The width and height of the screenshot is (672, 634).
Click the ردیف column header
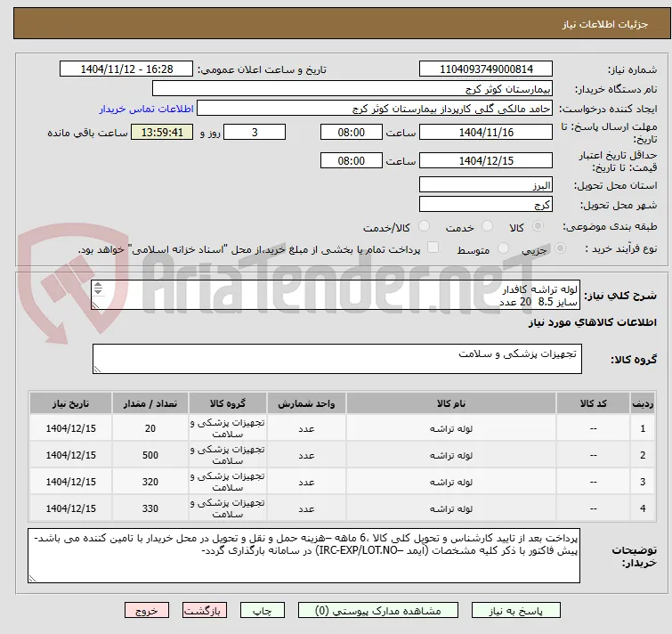pos(643,403)
